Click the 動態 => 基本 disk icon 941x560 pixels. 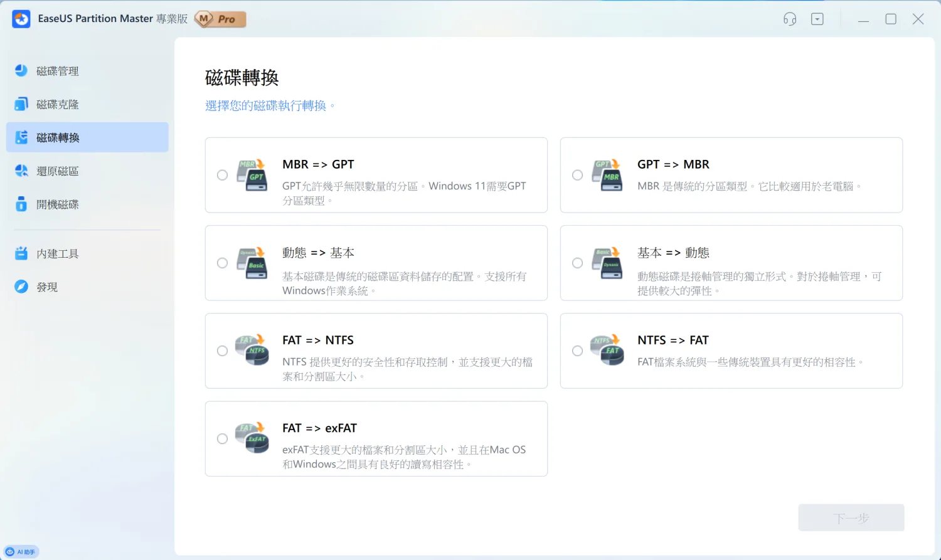pos(252,263)
